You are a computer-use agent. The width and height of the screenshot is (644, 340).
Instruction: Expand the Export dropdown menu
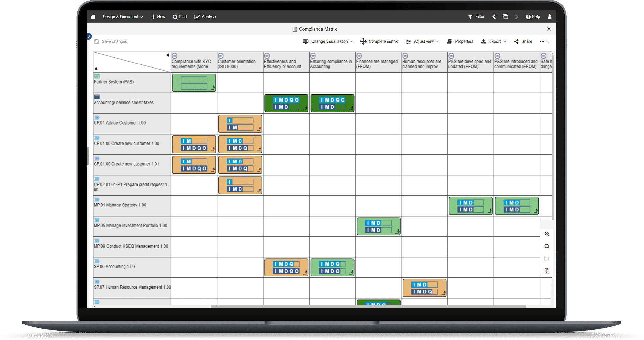coord(494,42)
